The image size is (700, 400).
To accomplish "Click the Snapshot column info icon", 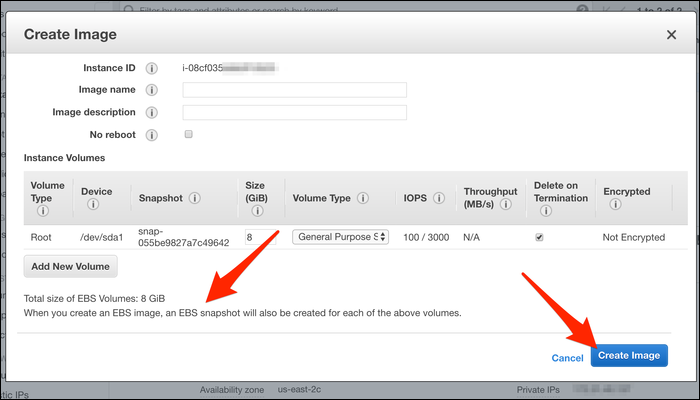I will 195,198.
